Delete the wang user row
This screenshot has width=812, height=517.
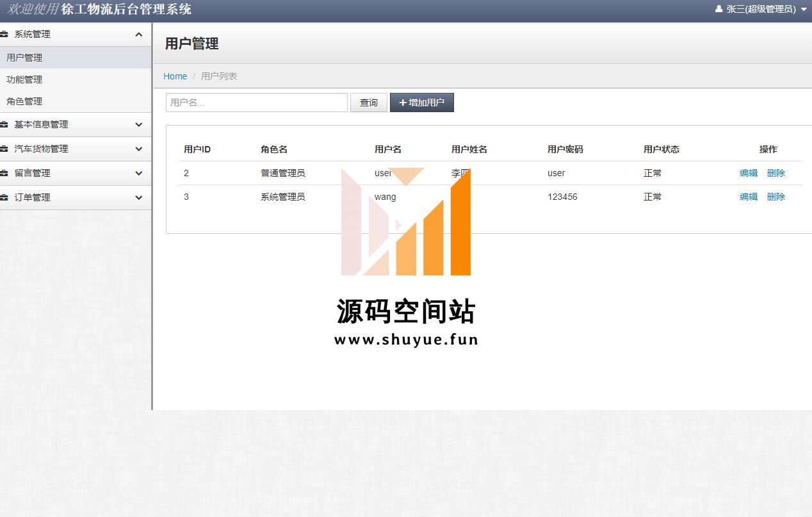tap(776, 197)
